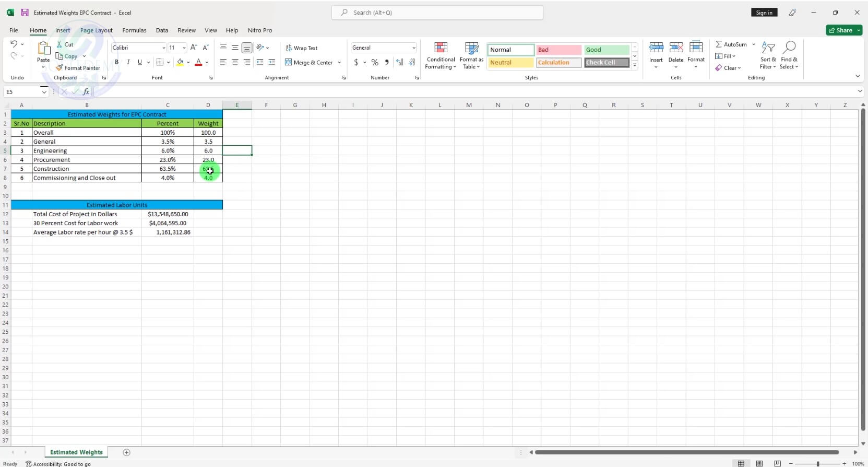Open the Calibri font name dropdown
The image size is (868, 467).
click(163, 48)
